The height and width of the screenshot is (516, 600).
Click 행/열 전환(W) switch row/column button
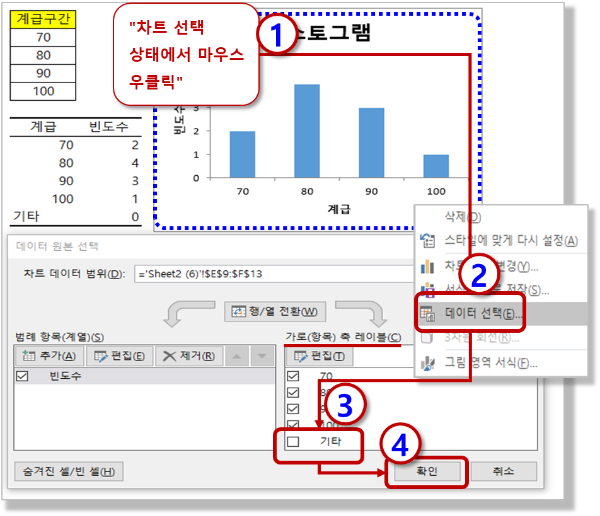point(275,312)
